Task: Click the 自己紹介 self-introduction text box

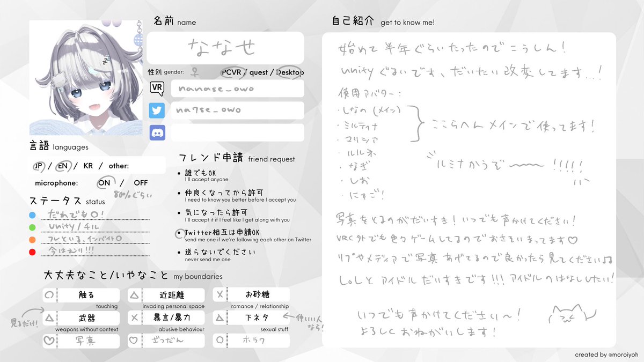Action: [469, 190]
